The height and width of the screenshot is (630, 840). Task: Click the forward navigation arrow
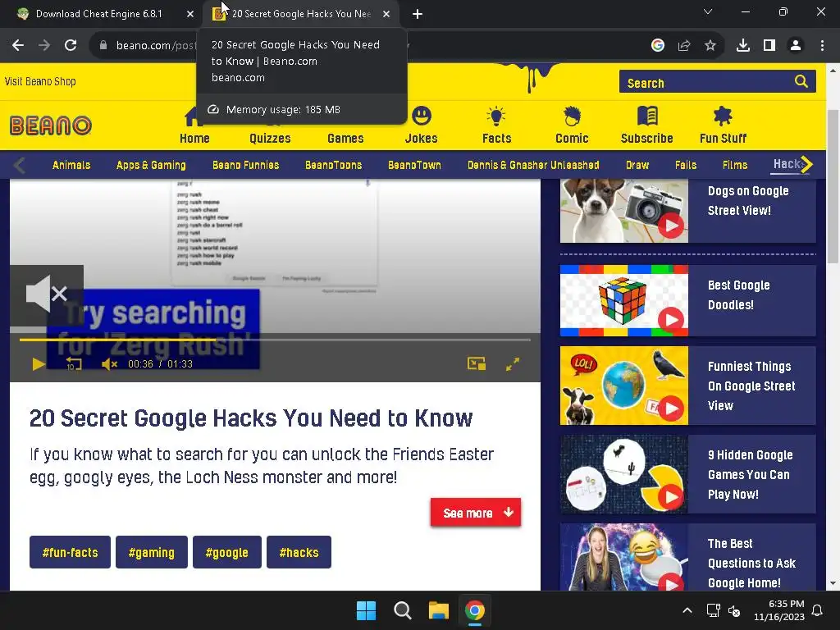click(44, 46)
